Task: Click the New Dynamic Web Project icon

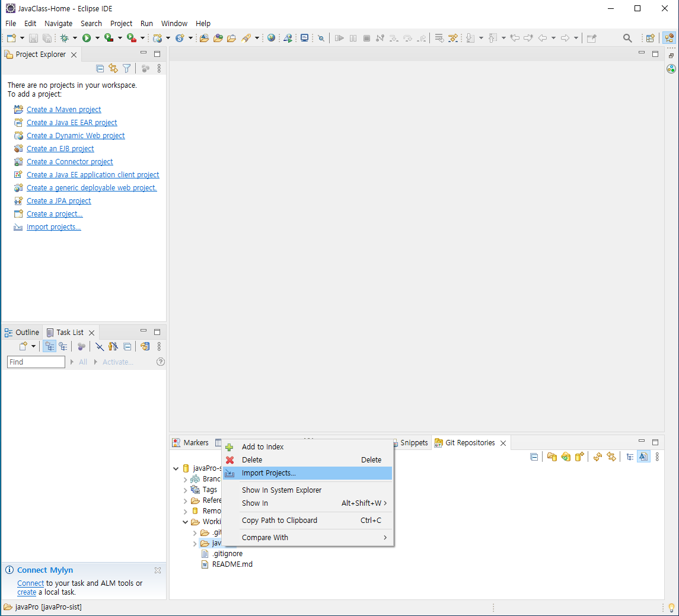Action: [x=158, y=38]
